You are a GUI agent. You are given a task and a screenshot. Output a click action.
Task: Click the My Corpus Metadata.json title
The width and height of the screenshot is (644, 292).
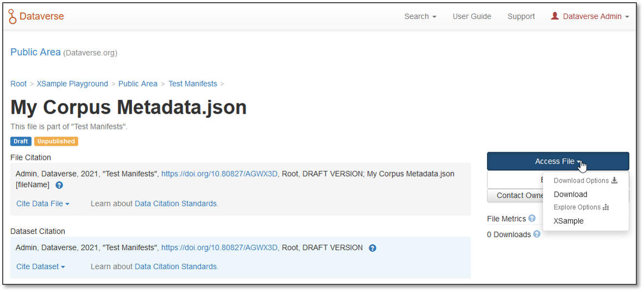129,107
